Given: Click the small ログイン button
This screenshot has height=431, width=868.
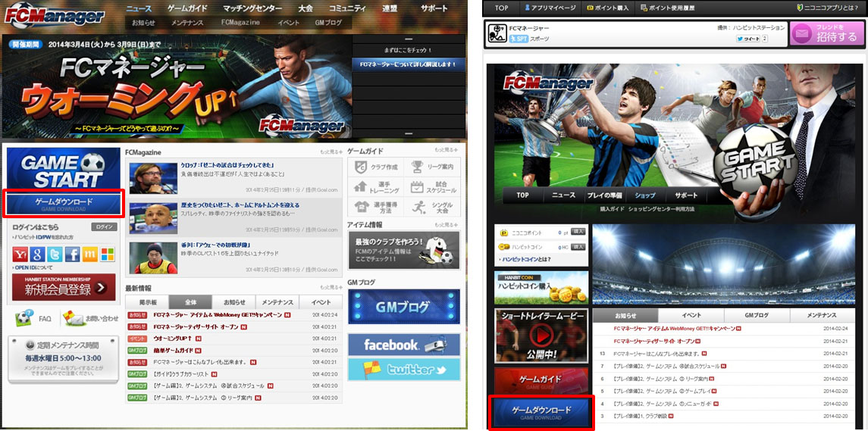Looking at the screenshot, I should click(x=104, y=226).
